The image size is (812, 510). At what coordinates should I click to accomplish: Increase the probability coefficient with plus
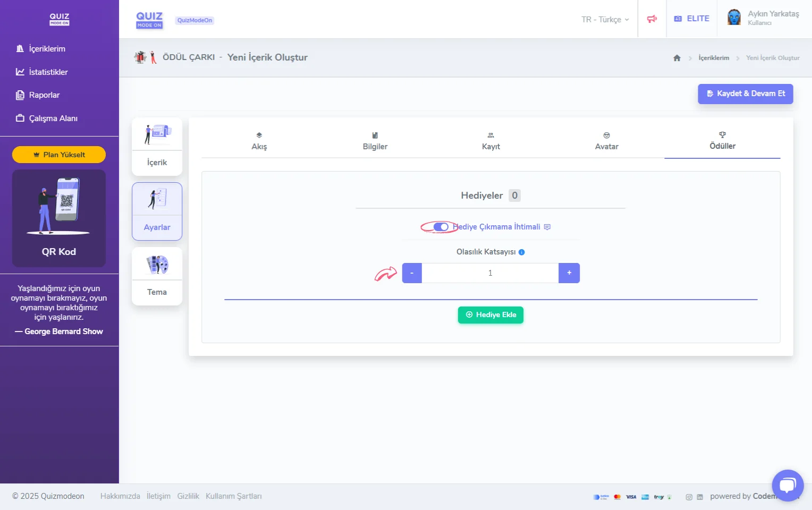click(569, 273)
